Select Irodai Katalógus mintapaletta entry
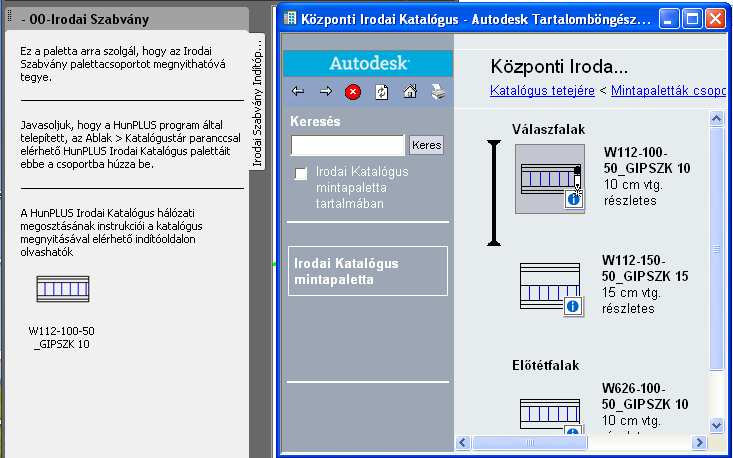The height and width of the screenshot is (458, 733). tap(368, 271)
